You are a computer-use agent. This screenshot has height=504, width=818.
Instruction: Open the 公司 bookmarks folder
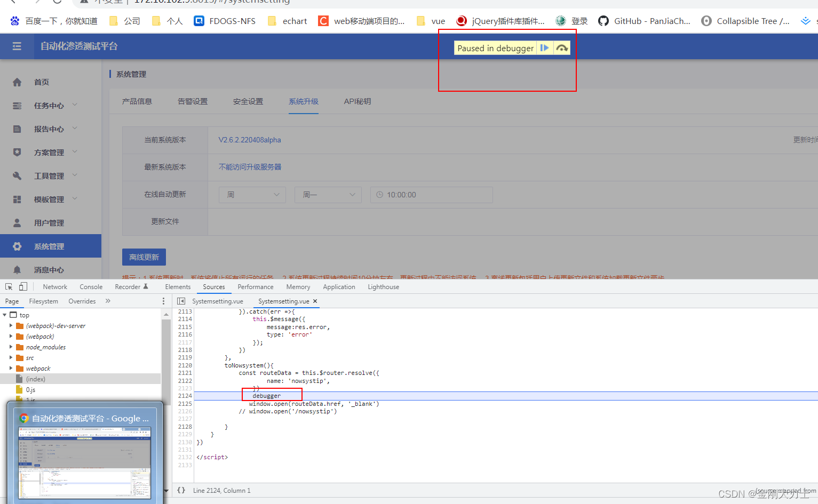click(124, 21)
